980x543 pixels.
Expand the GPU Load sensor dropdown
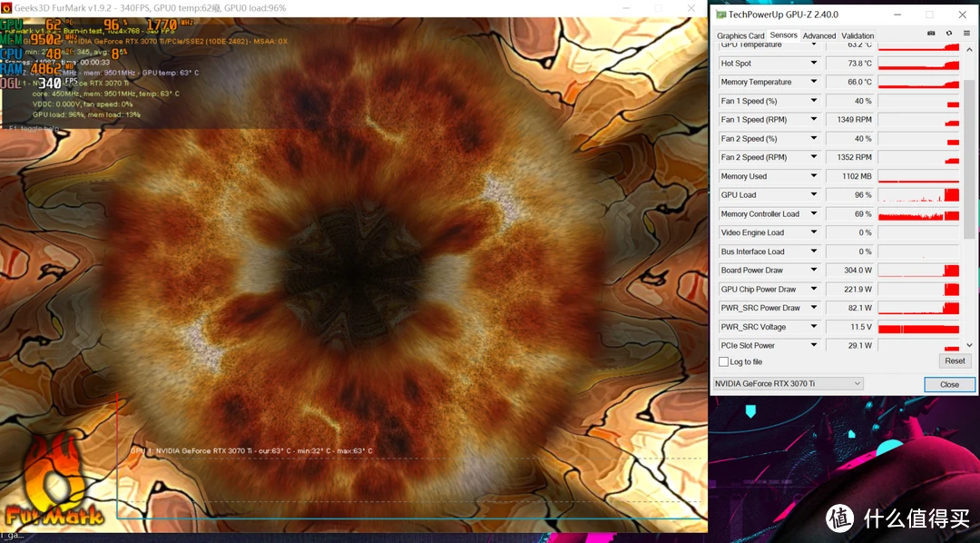coord(814,194)
